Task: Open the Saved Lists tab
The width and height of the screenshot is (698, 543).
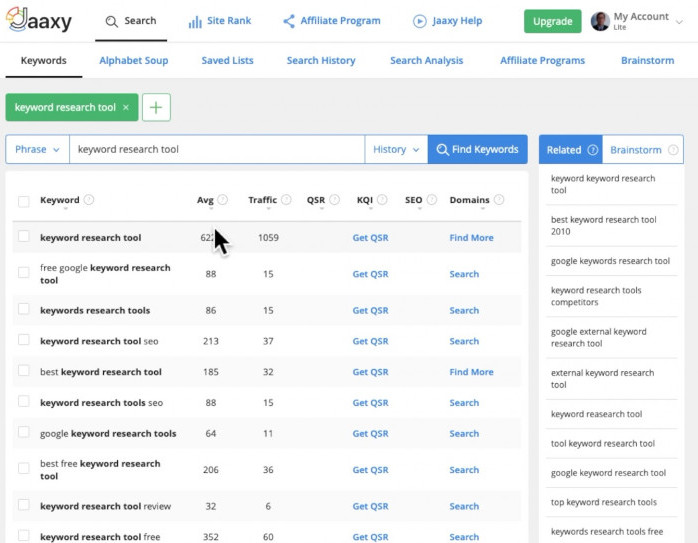Action: [227, 61]
